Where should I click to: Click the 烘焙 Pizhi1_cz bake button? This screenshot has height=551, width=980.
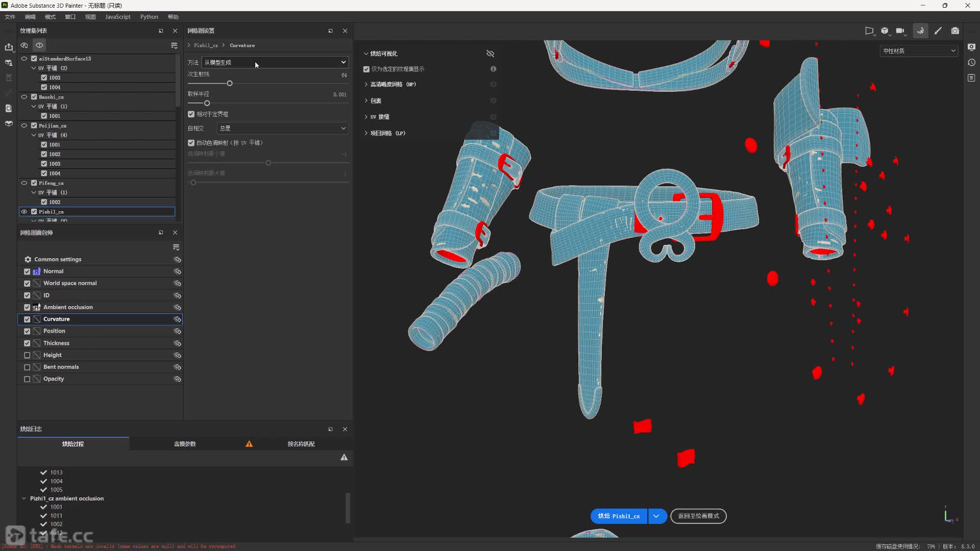pos(619,516)
